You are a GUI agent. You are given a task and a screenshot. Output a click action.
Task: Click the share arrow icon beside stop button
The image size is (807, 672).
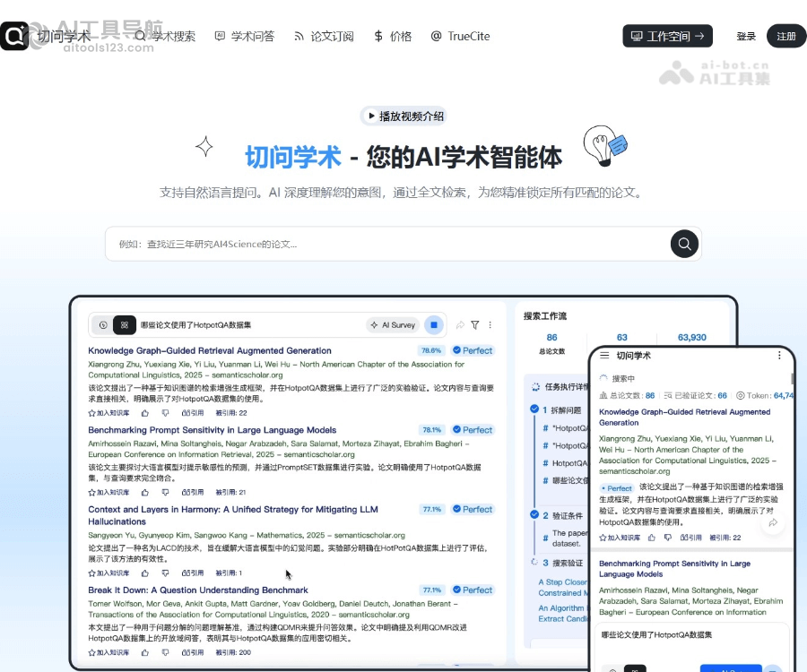click(460, 325)
